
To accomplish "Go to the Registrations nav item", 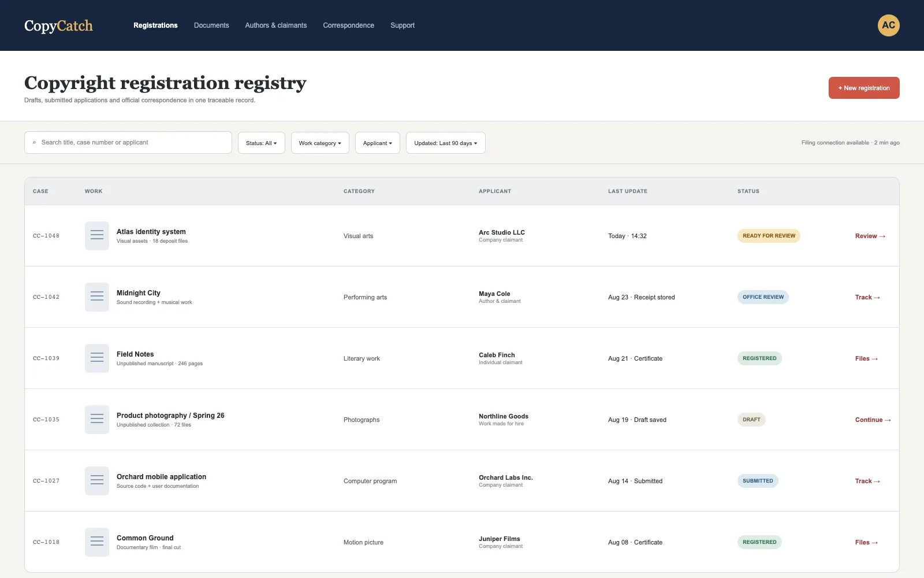I will tap(155, 25).
